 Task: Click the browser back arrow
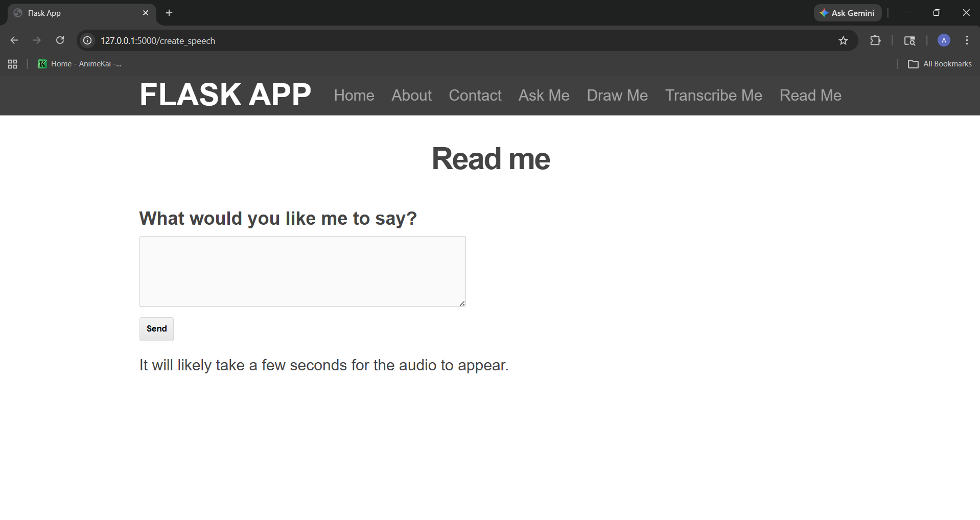pos(14,40)
